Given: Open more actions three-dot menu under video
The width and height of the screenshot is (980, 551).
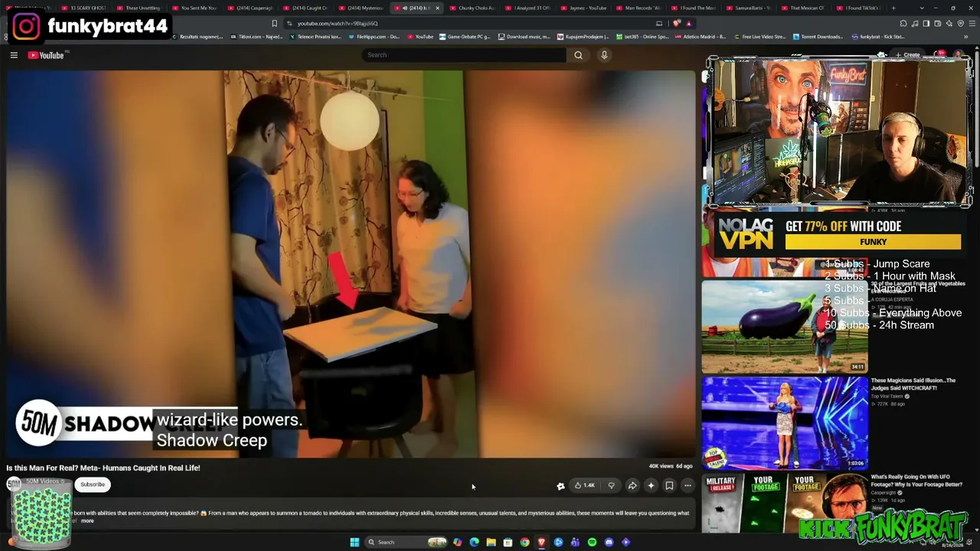Looking at the screenshot, I should (x=688, y=485).
